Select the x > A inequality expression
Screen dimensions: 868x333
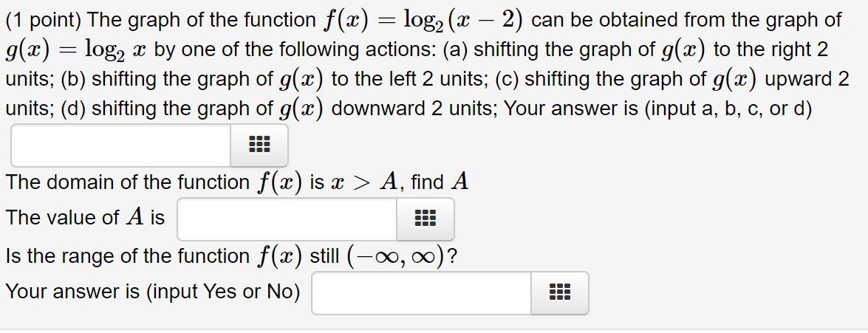pyautogui.click(x=366, y=182)
